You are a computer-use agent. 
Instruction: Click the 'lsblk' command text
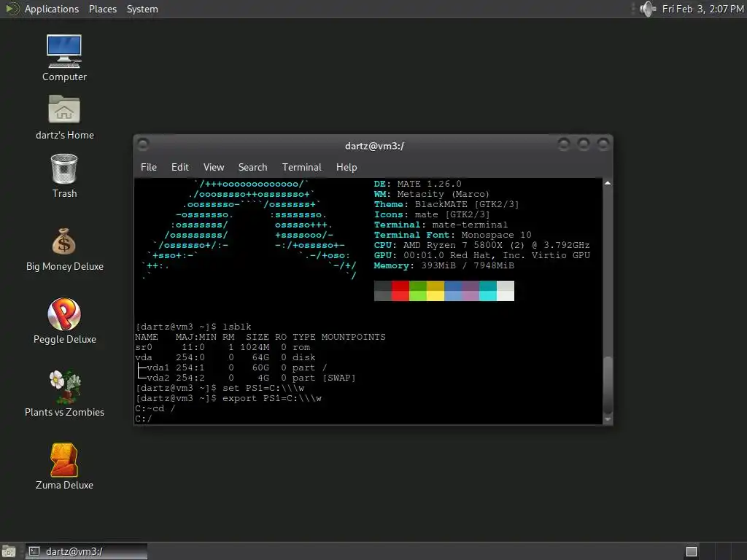pyautogui.click(x=237, y=327)
